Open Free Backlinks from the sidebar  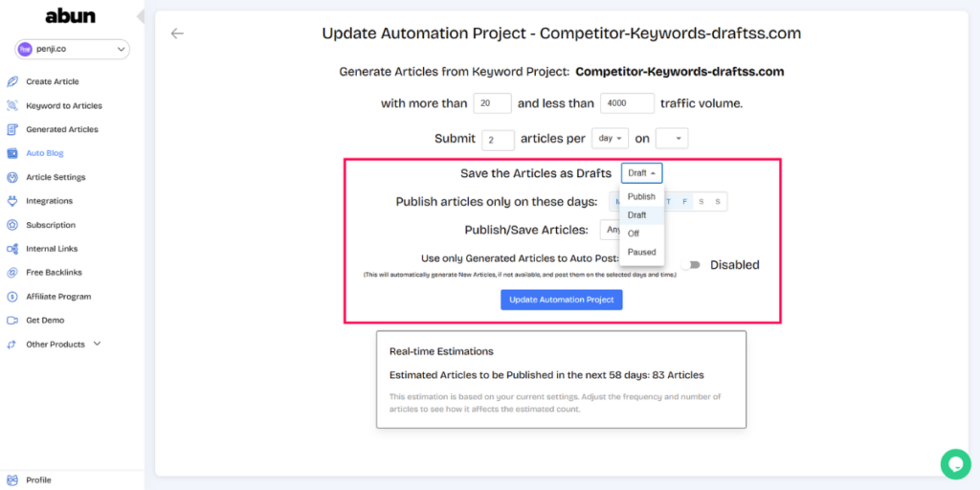coord(54,273)
